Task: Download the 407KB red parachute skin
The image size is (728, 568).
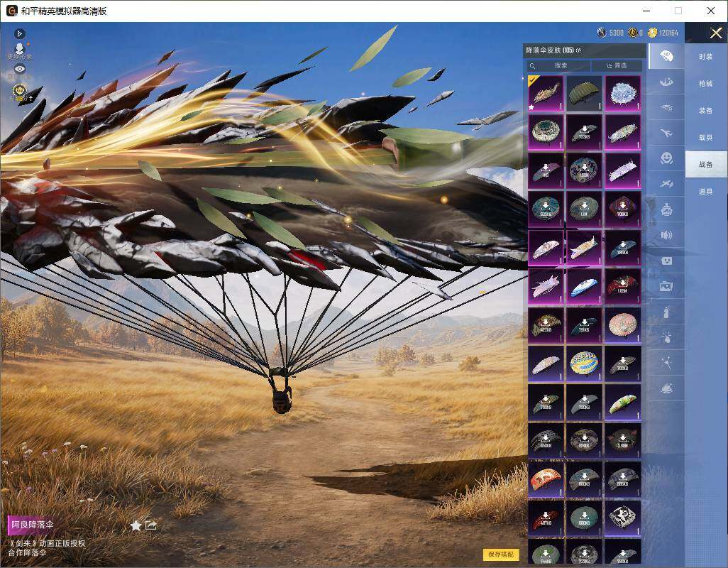Action: click(x=546, y=518)
